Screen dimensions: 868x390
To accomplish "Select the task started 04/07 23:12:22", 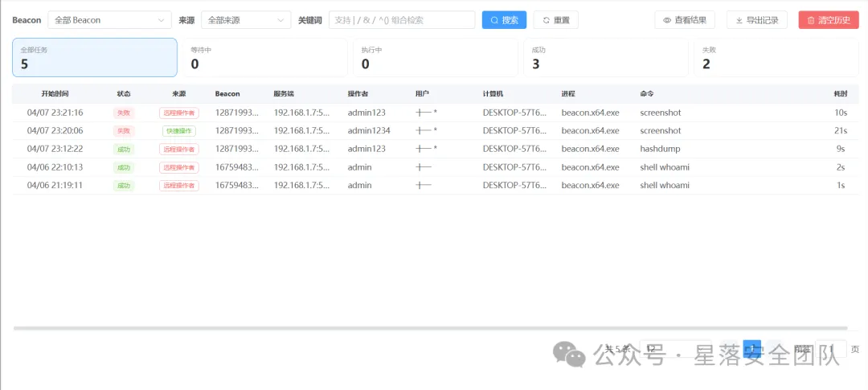I will point(435,149).
